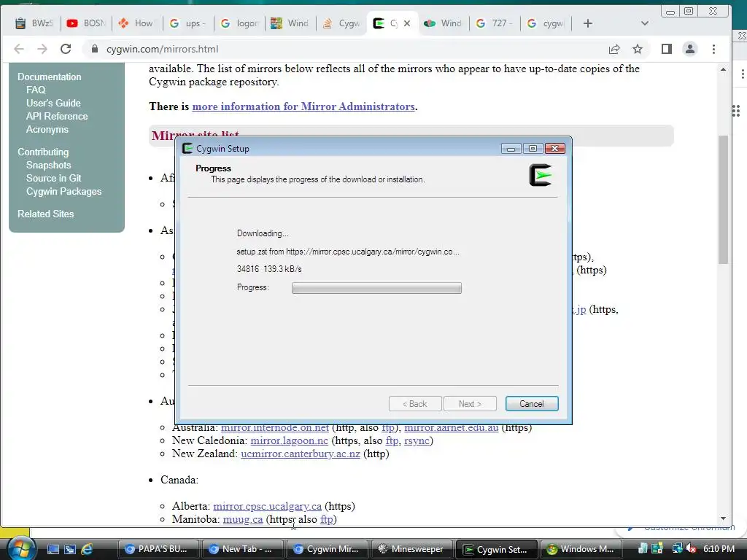This screenshot has width=747, height=560.
Task: Open the Source in Git sidebar link
Action: coord(54,178)
